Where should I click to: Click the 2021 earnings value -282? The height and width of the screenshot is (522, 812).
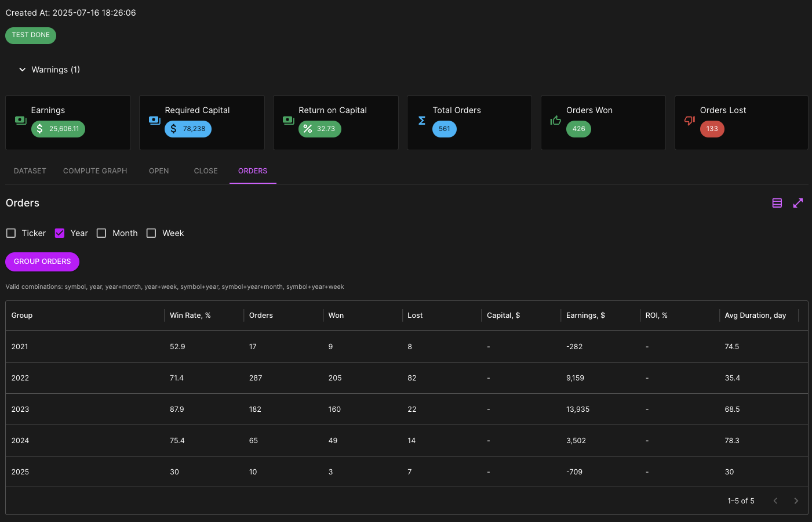click(574, 347)
